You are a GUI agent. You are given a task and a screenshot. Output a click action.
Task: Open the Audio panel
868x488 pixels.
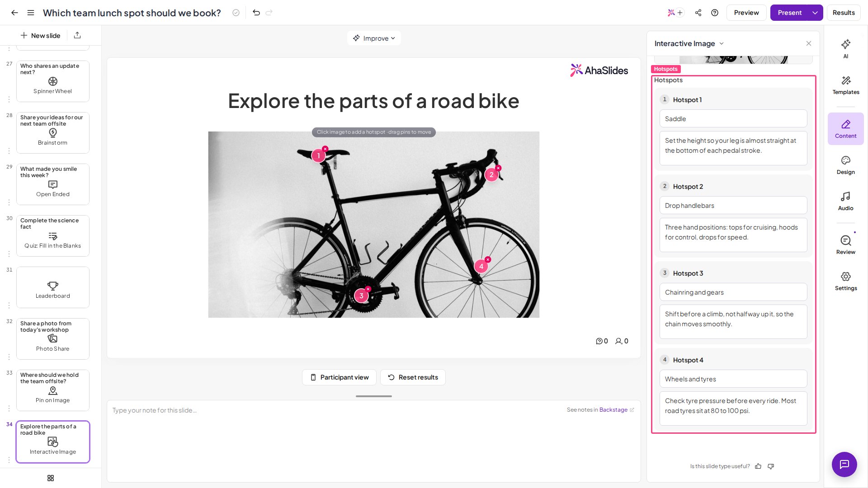pyautogui.click(x=845, y=201)
